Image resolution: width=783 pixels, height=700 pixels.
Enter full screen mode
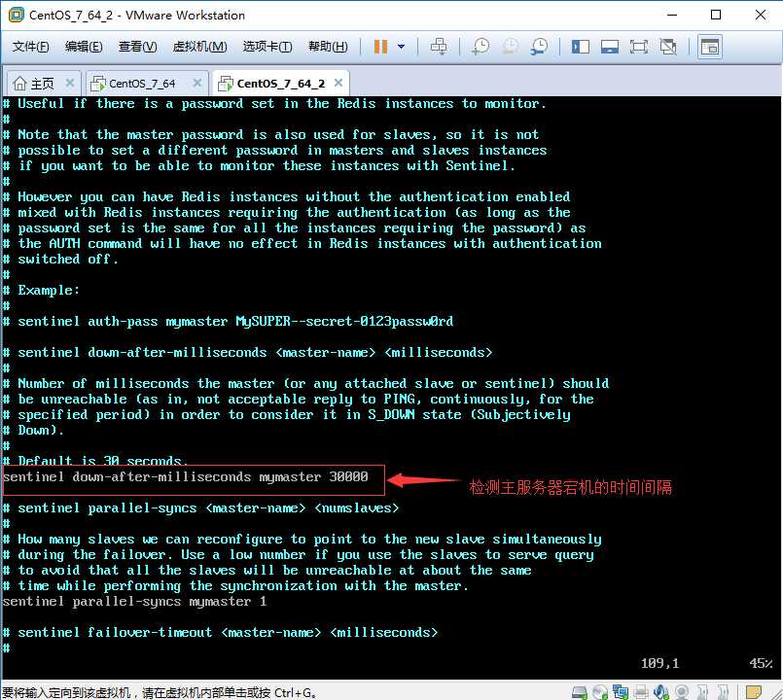[639, 47]
